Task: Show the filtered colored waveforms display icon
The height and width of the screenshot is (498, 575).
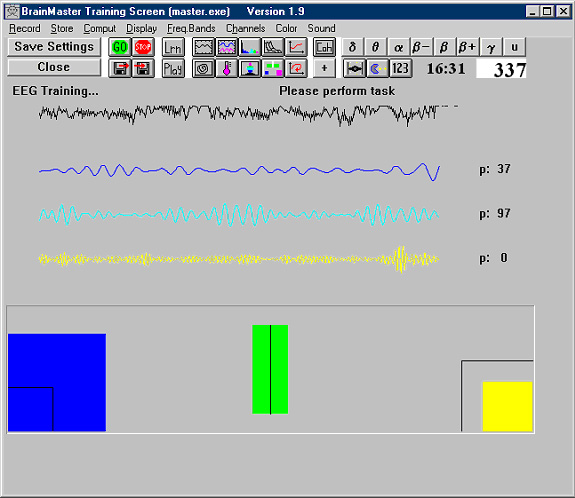Action: [x=227, y=47]
